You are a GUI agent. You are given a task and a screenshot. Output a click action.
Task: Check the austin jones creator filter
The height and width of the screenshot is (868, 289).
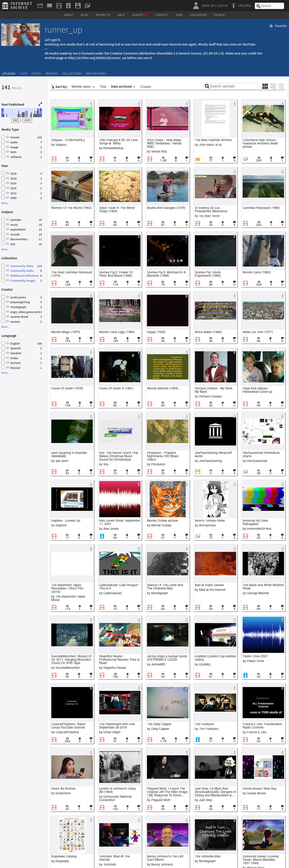[3, 297]
